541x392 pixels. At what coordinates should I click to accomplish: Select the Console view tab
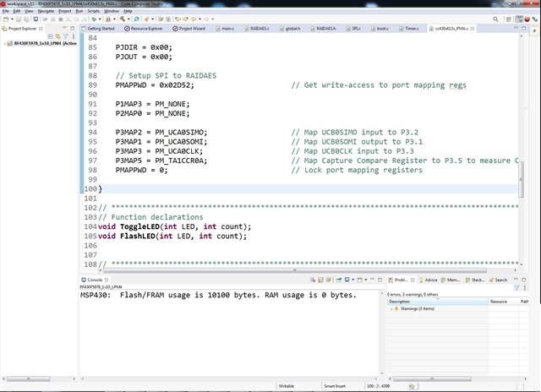[x=95, y=280]
